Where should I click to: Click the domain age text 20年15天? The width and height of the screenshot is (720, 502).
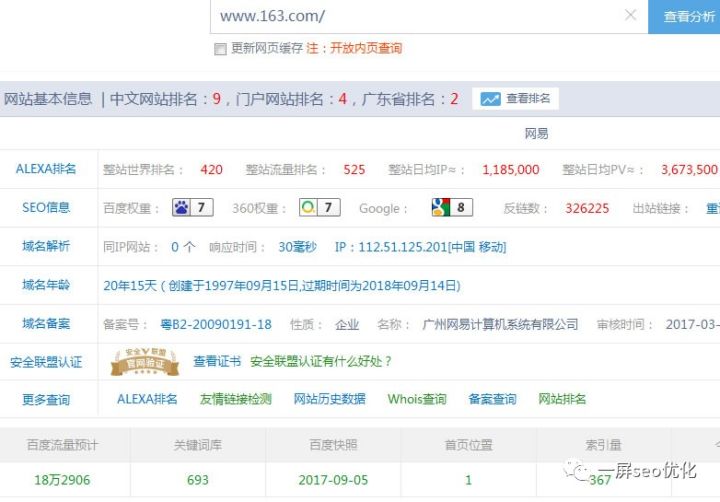click(130, 286)
